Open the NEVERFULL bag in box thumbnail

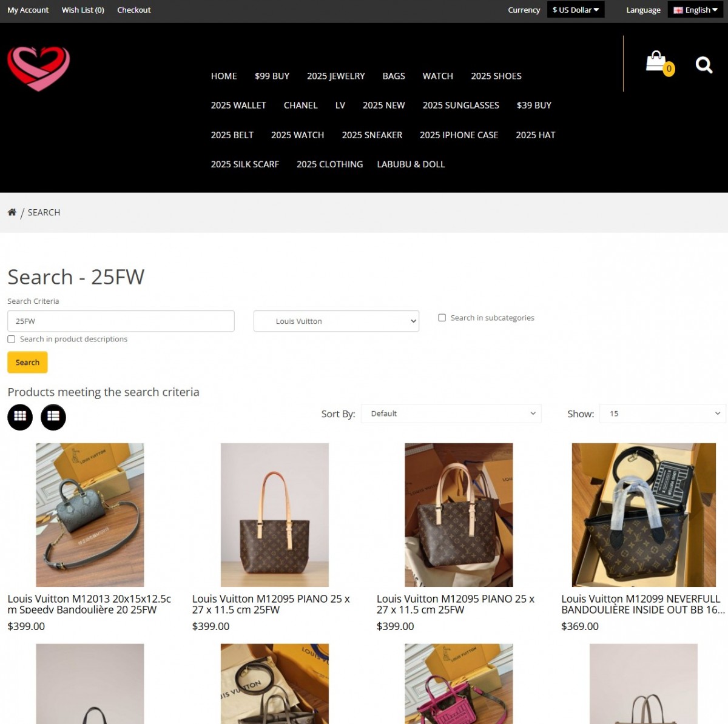[x=644, y=515]
